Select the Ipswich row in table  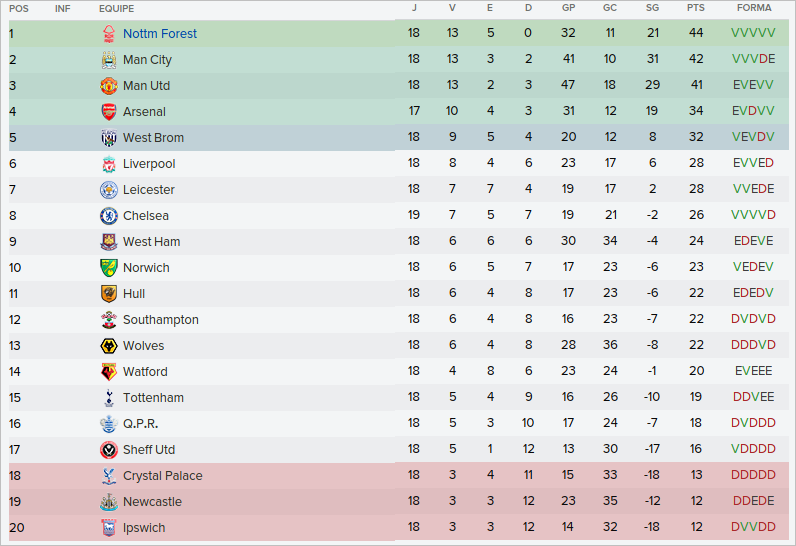coord(400,528)
